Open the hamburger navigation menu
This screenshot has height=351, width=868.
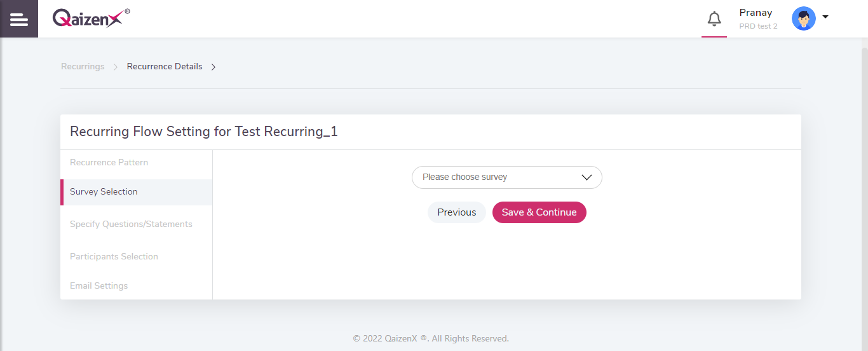coord(19,19)
